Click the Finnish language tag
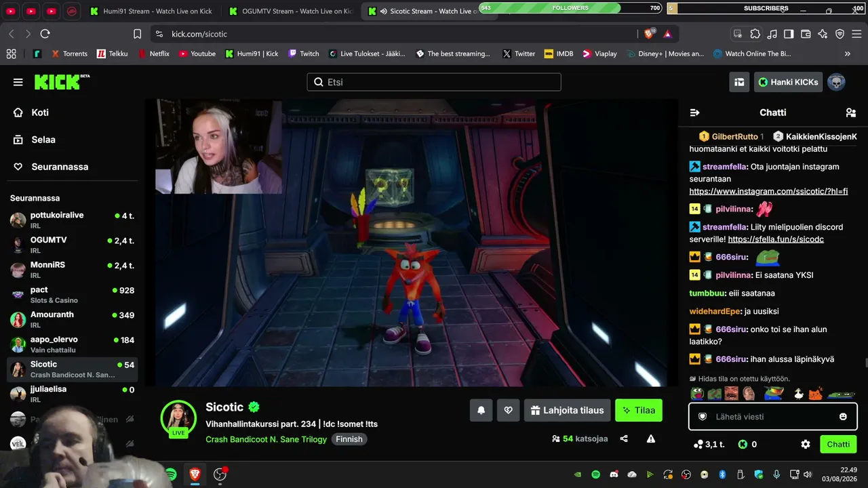This screenshot has width=868, height=488. coord(349,439)
